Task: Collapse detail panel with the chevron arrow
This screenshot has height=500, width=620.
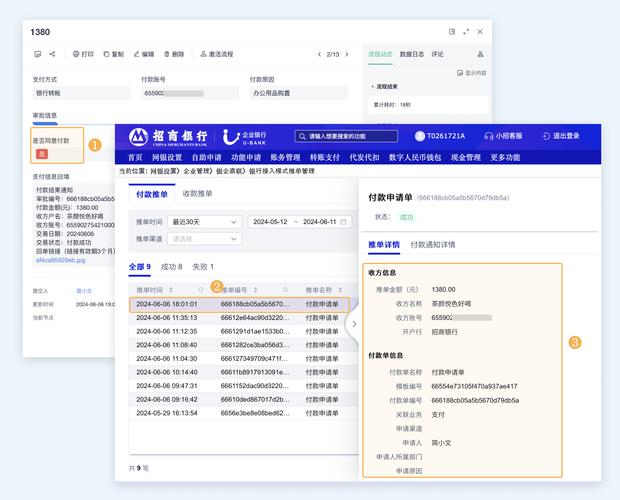Action: [353, 324]
